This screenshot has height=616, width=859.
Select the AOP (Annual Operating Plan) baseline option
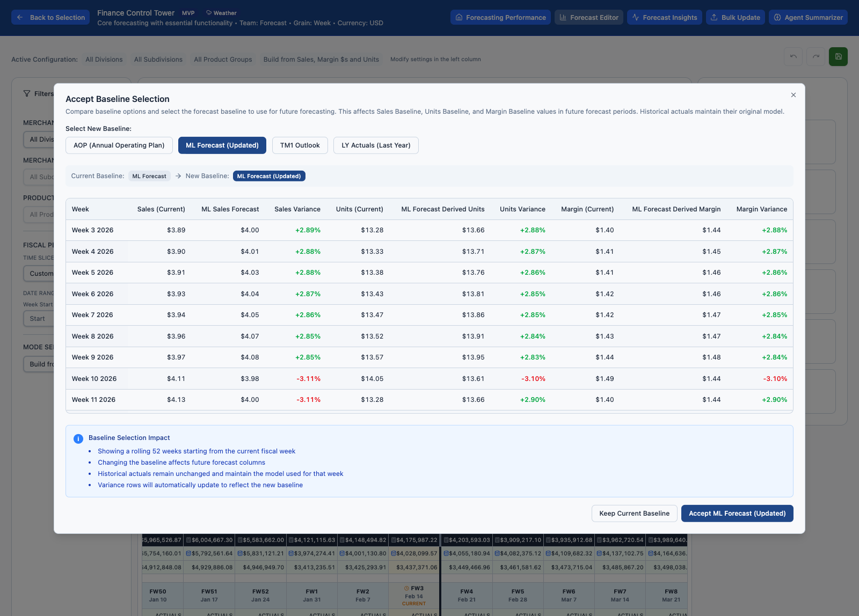(119, 145)
